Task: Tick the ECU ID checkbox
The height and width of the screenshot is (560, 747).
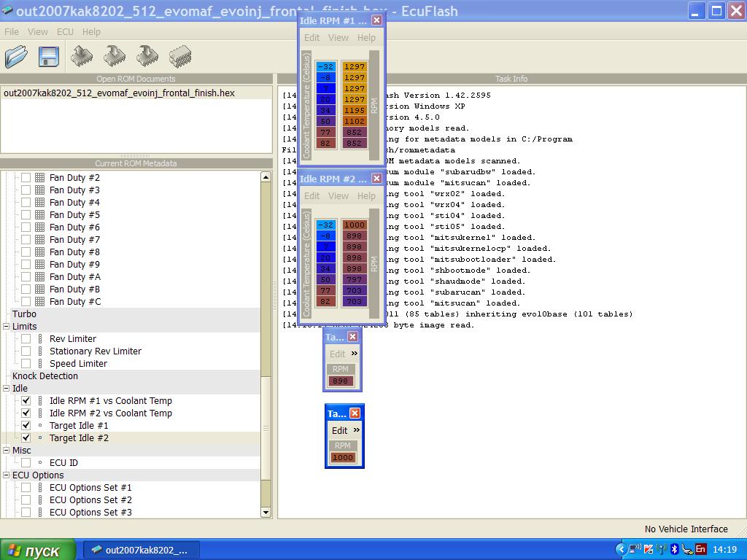Action: click(26, 463)
